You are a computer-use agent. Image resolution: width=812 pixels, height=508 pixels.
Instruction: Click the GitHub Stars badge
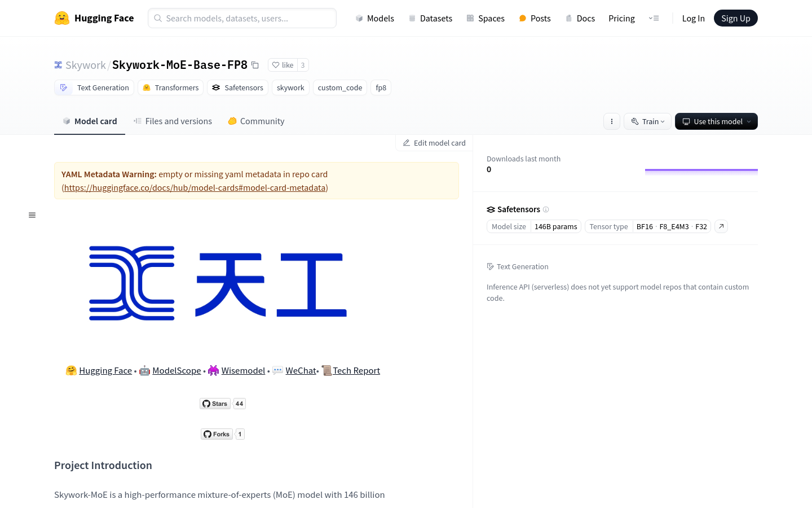point(223,404)
